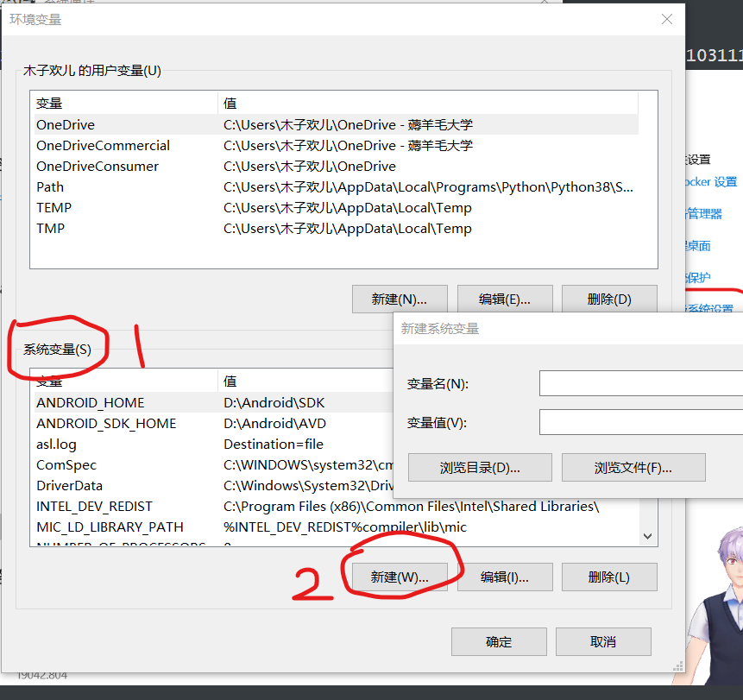
Task: Click user variables 编辑(E)... button
Action: pyautogui.click(x=505, y=299)
